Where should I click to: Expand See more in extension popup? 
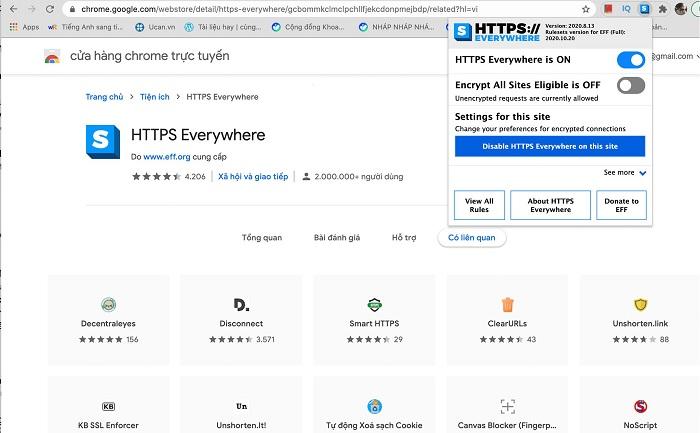click(625, 172)
